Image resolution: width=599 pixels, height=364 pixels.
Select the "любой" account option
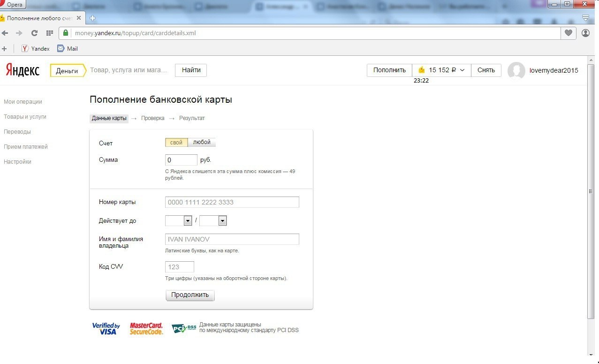[202, 143]
